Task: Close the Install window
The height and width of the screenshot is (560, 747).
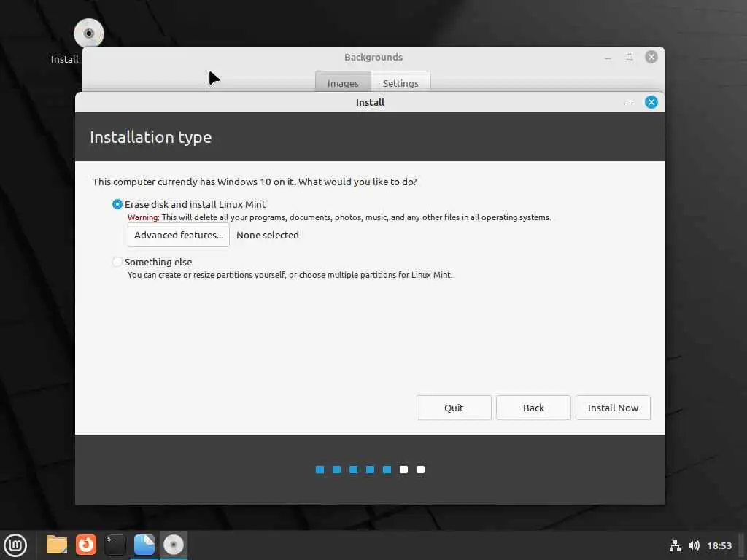Action: (651, 102)
